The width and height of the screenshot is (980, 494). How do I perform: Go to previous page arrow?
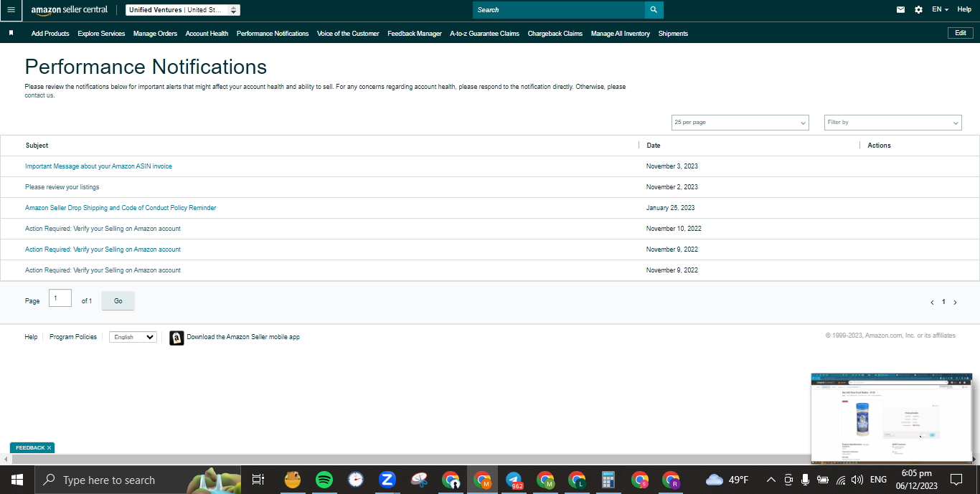(x=932, y=303)
